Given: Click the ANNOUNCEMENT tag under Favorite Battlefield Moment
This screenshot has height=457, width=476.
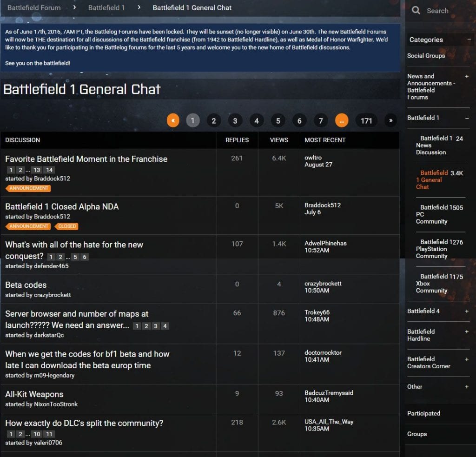Looking at the screenshot, I should click(28, 188).
